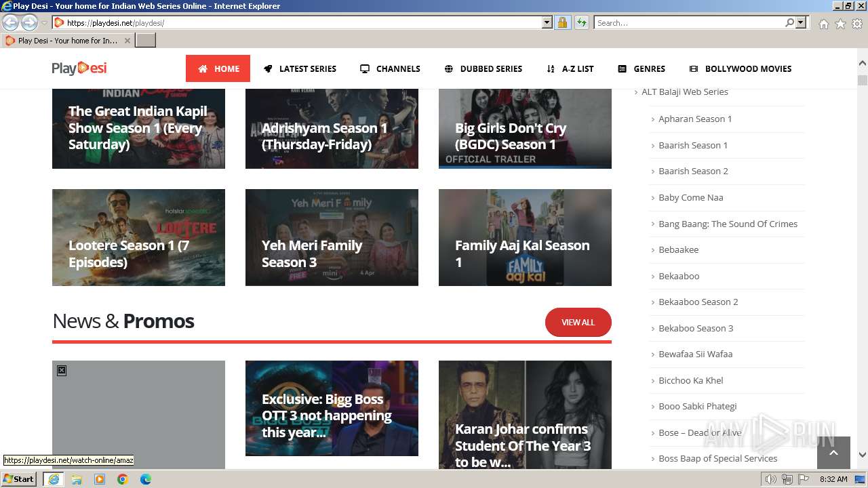Open Edge taskbar icon
Image resolution: width=868 pixels, height=488 pixels.
146,479
